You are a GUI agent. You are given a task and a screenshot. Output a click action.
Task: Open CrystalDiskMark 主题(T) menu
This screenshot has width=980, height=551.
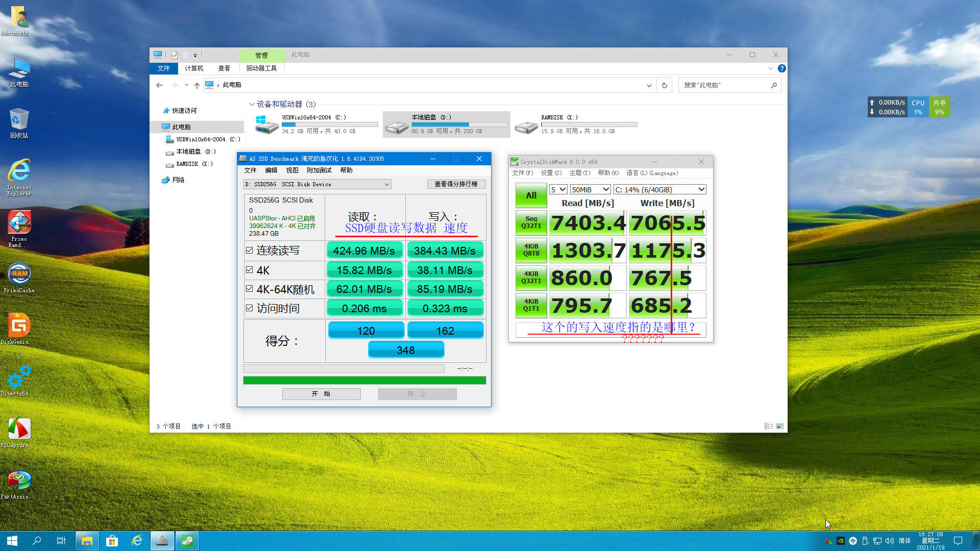coord(580,173)
